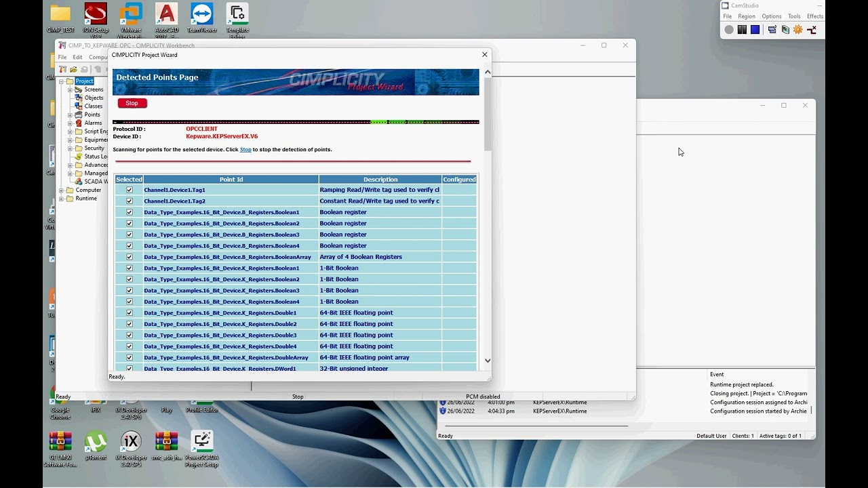Click the wizard scrollbar up arrow

(487, 71)
